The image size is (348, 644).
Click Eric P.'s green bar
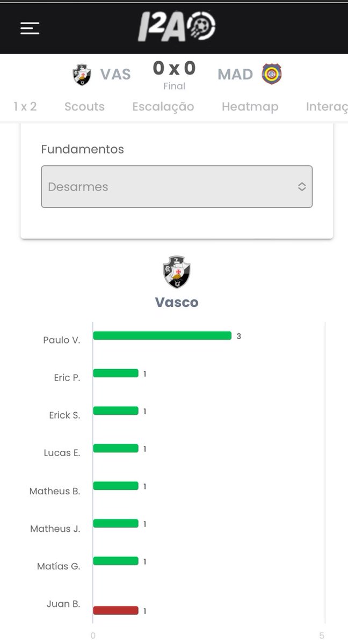click(115, 374)
